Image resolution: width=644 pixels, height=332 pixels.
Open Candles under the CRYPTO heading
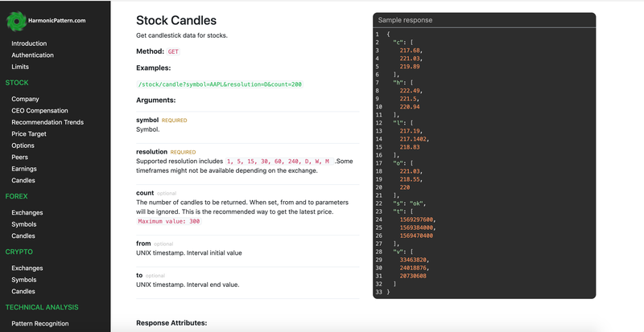(x=23, y=291)
